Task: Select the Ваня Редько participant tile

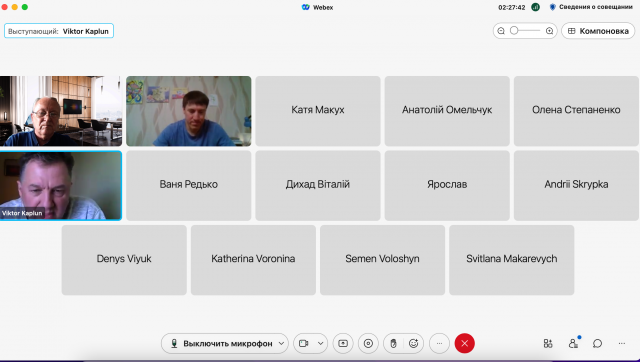Action: [189, 186]
